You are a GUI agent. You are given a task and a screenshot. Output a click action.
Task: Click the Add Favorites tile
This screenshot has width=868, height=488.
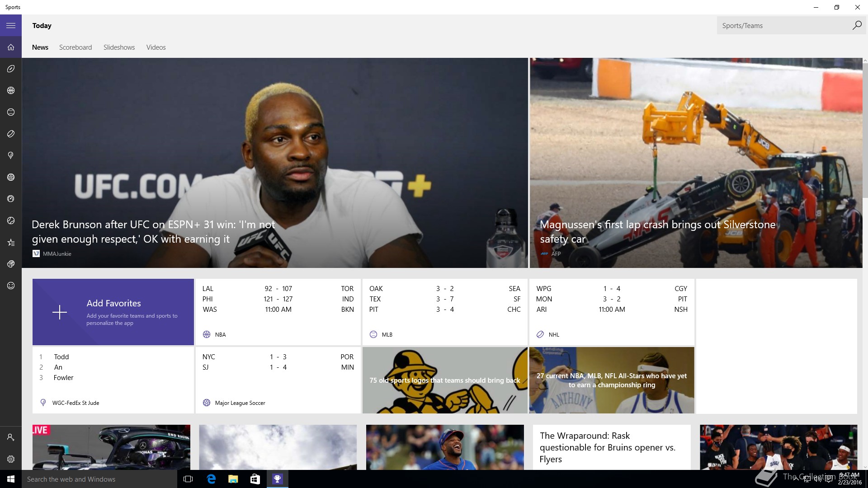point(113,312)
